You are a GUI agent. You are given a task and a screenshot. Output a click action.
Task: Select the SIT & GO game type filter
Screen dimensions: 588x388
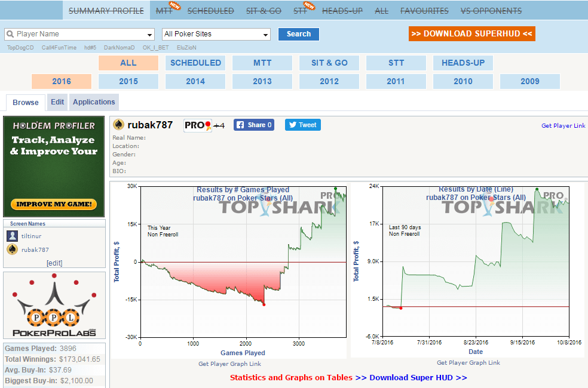329,63
